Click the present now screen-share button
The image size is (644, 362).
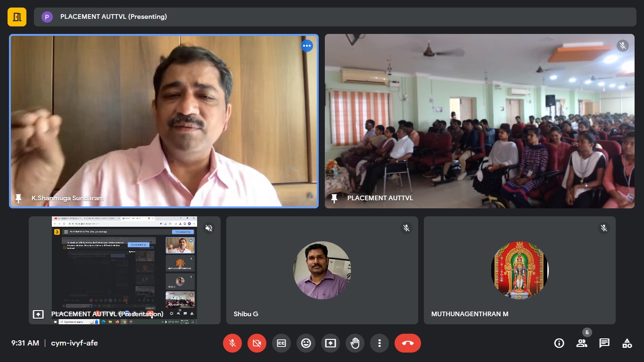pos(330,343)
